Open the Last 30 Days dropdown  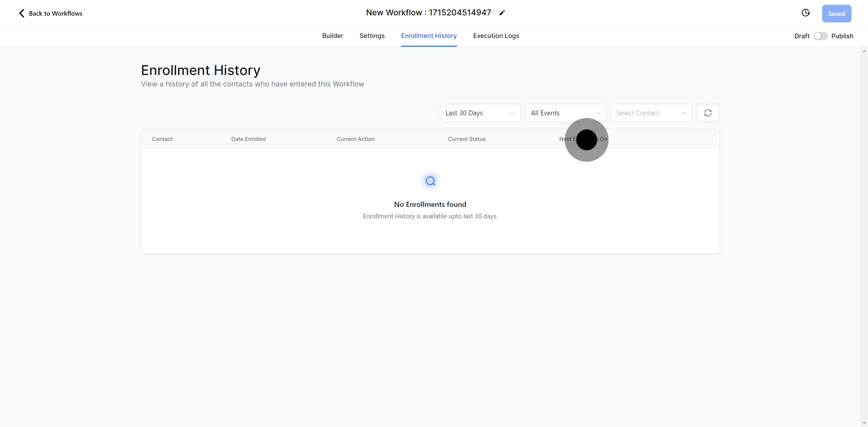tap(480, 113)
